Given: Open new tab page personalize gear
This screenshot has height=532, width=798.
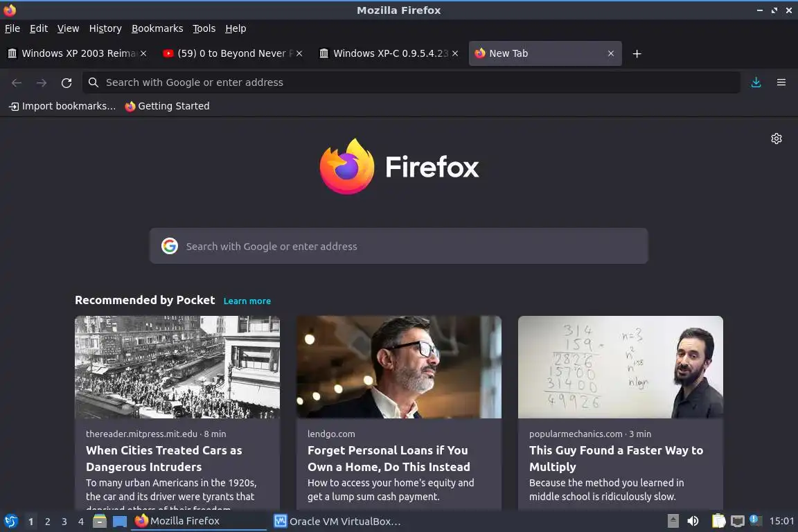Looking at the screenshot, I should 776,139.
